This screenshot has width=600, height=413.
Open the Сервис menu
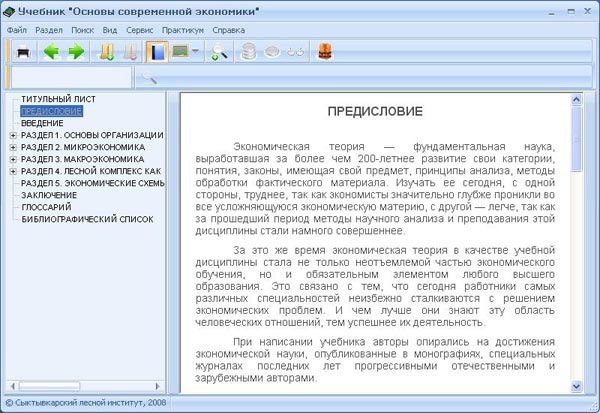140,30
